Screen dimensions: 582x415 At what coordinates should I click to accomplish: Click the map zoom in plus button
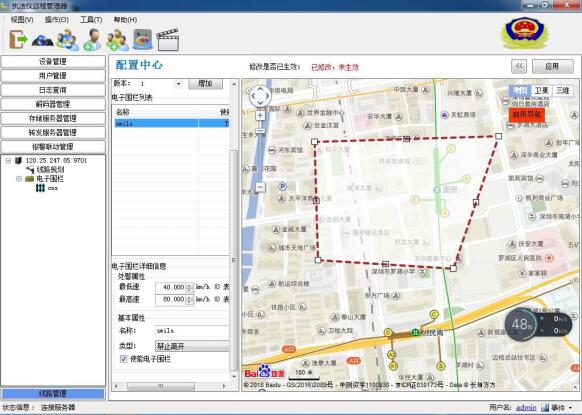click(x=260, y=116)
